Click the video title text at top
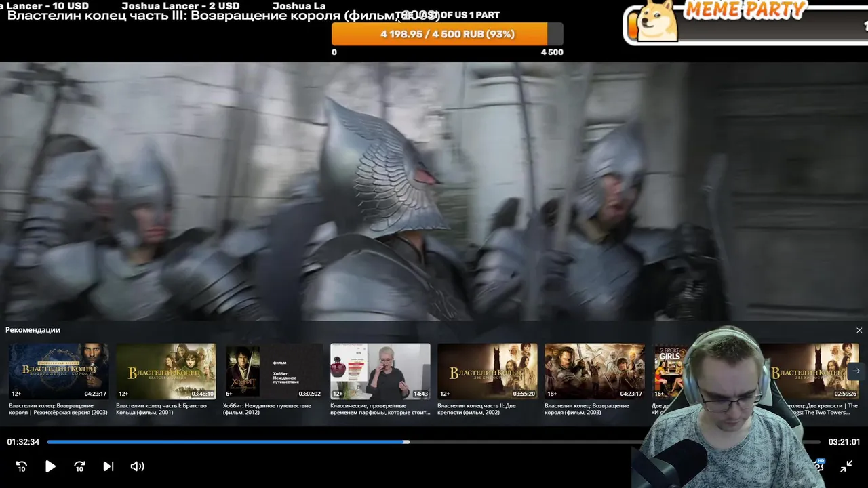Image resolution: width=868 pixels, height=488 pixels. coord(224,15)
